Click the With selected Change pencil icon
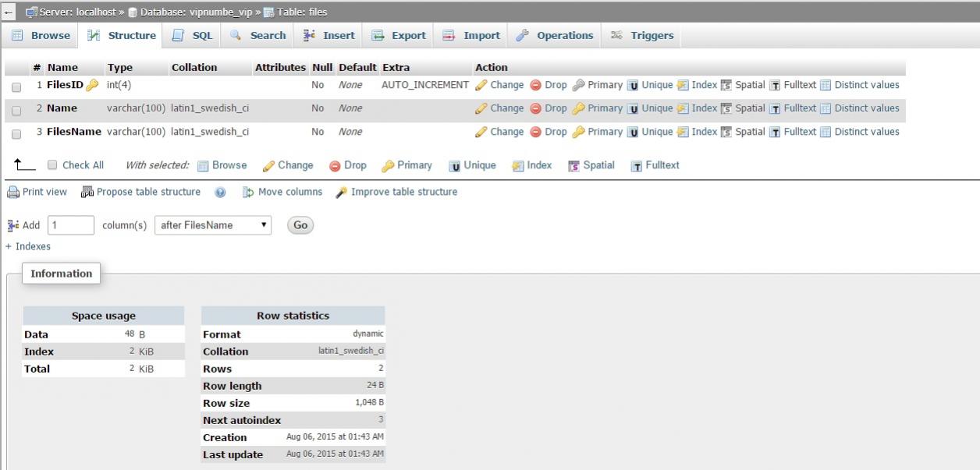980x470 pixels. [x=268, y=165]
